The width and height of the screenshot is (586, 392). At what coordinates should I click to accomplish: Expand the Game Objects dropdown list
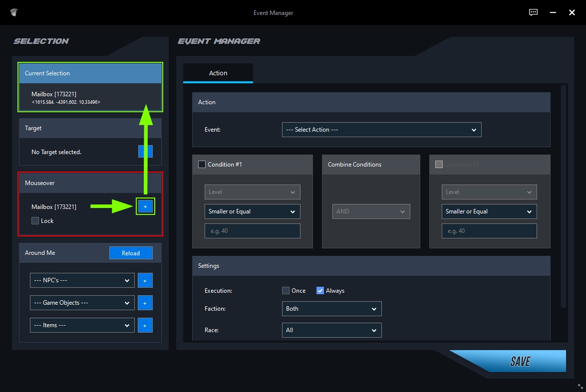click(82, 303)
